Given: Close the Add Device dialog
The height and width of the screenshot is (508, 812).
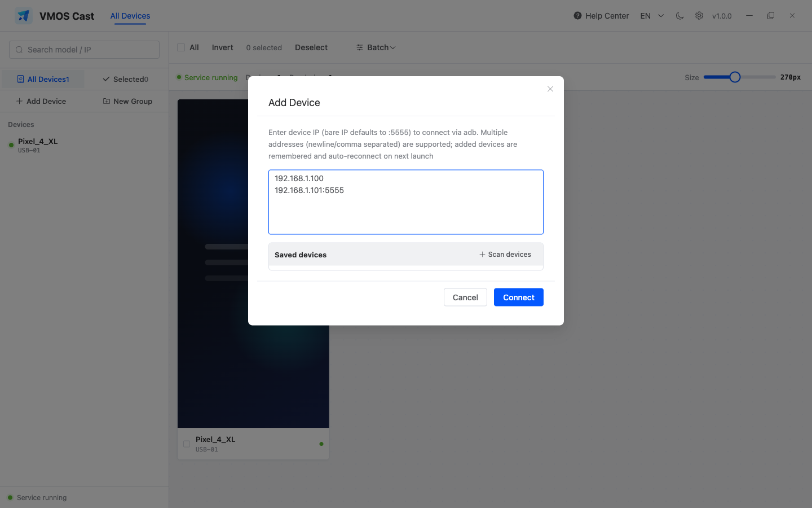Looking at the screenshot, I should click(x=550, y=89).
